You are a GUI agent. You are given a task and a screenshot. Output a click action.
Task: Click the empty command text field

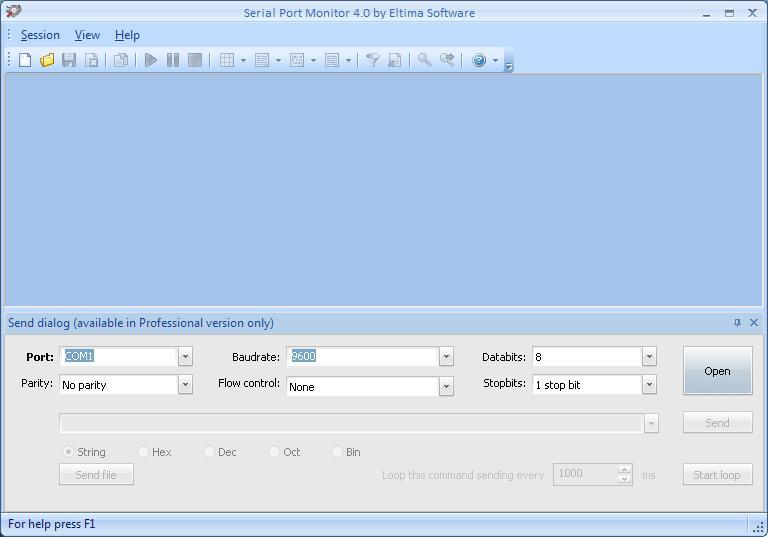pyautogui.click(x=352, y=423)
